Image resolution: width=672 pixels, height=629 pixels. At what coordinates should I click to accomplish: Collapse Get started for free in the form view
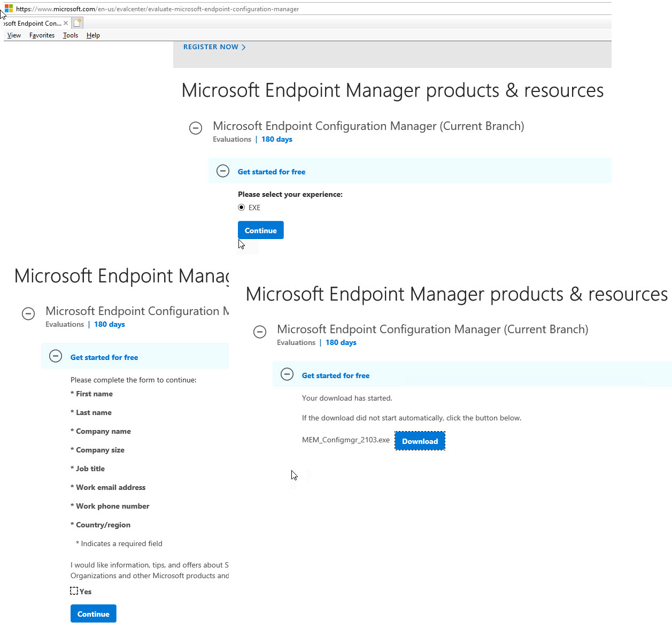pos(56,356)
